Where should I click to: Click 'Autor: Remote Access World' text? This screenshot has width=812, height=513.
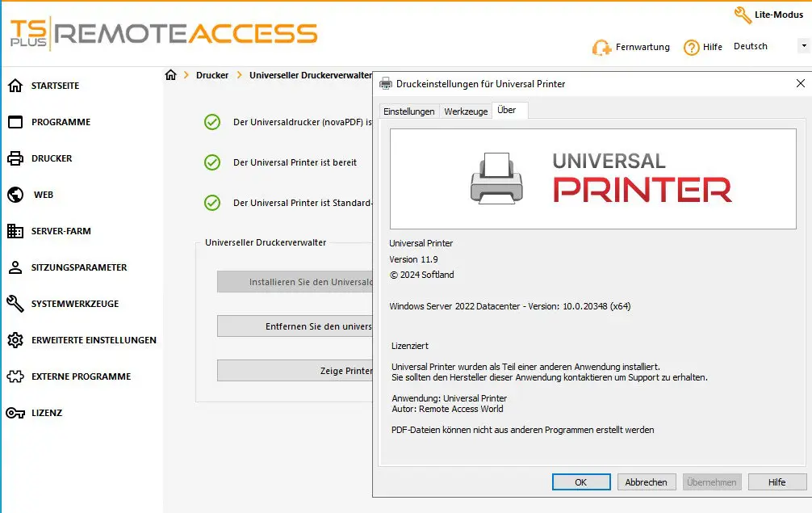pyautogui.click(x=447, y=409)
